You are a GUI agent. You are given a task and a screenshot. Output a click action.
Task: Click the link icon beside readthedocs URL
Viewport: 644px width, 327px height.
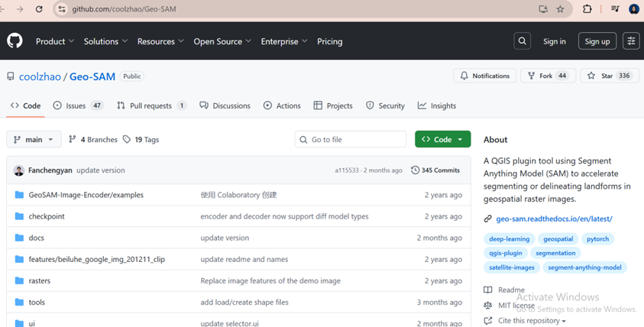point(487,219)
